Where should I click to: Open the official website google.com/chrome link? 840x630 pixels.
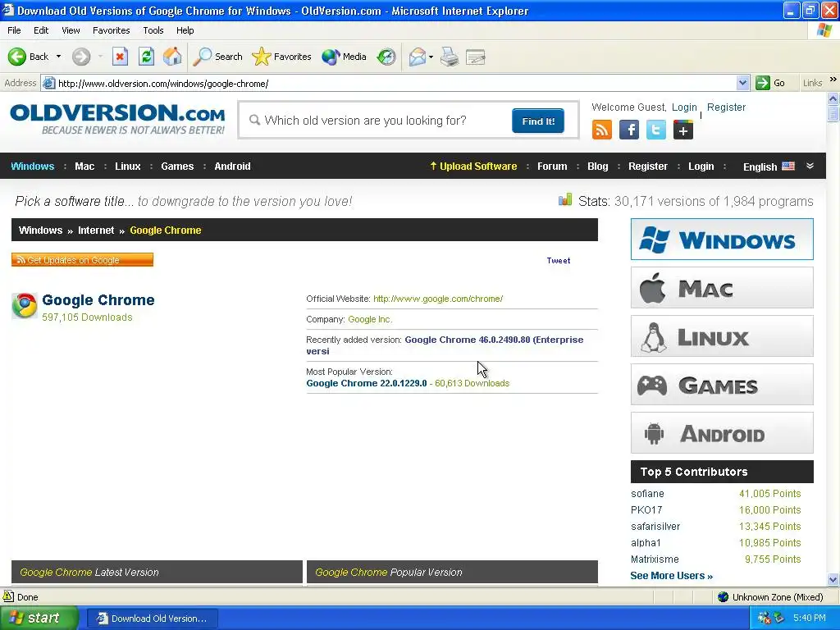click(x=438, y=299)
